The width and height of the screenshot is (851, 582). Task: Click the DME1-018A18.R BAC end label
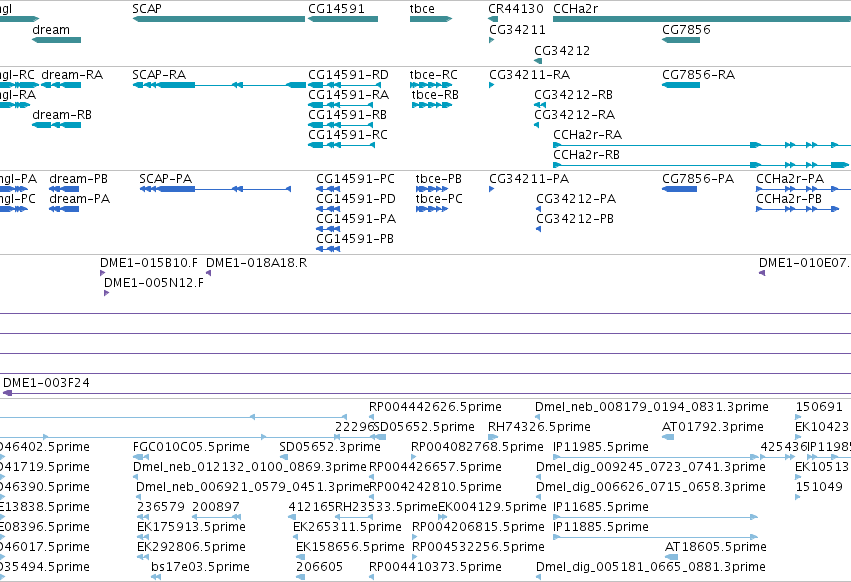(256, 263)
